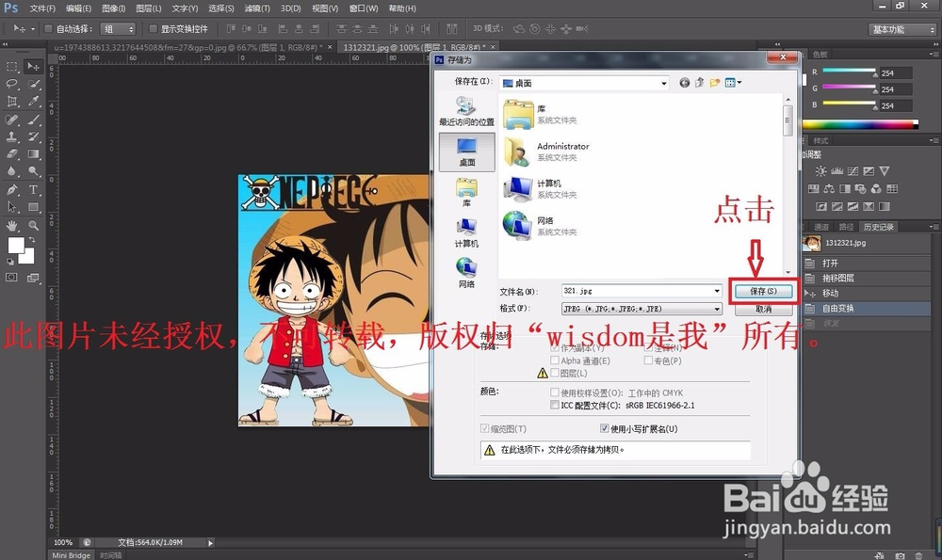Image resolution: width=942 pixels, height=560 pixels.
Task: Toggle Layers checkbox in save options
Action: (x=555, y=373)
